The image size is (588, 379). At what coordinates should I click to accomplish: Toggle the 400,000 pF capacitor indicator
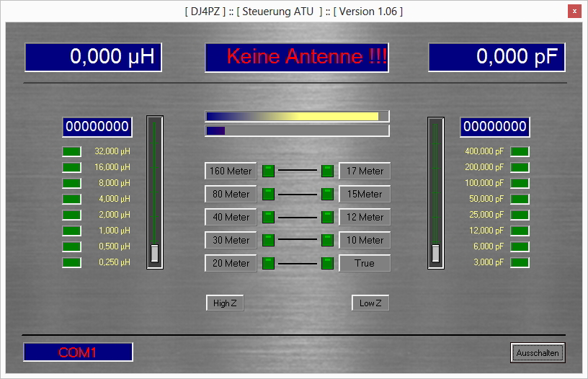520,151
